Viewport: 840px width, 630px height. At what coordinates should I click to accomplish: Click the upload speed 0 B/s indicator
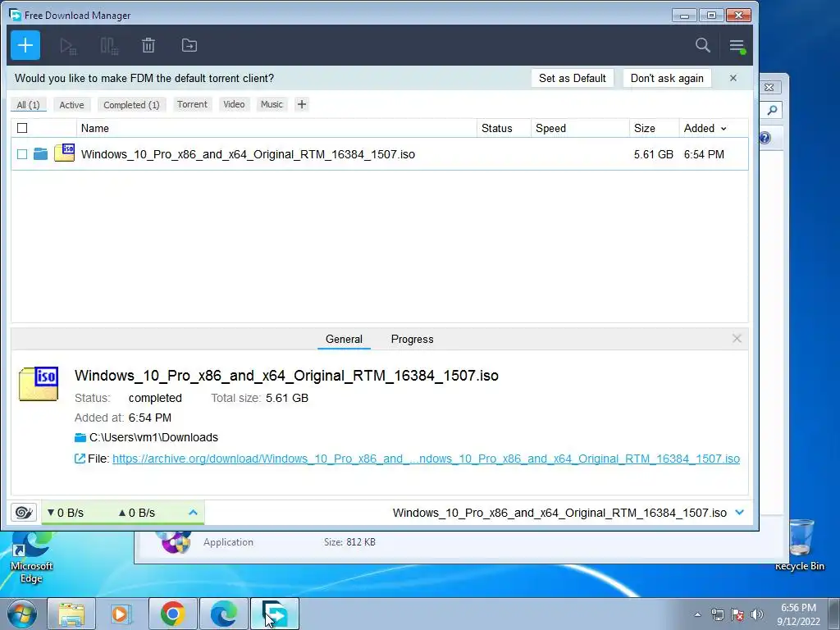pyautogui.click(x=137, y=513)
